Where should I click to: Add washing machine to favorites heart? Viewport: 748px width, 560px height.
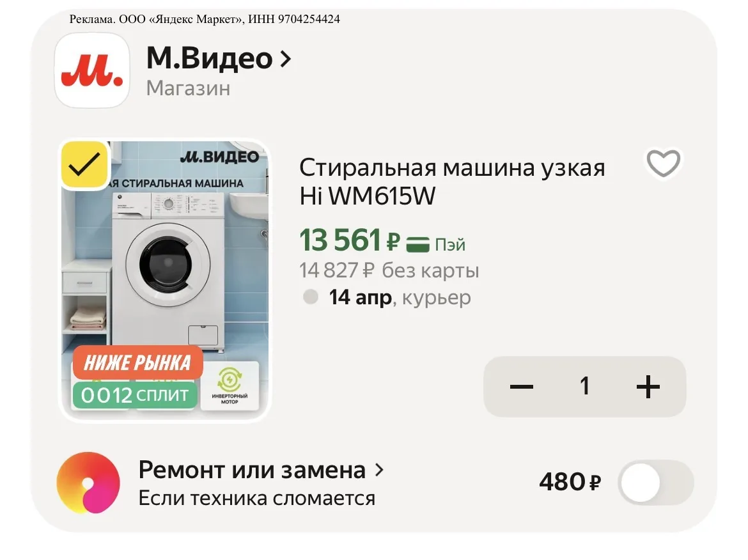pos(663,164)
